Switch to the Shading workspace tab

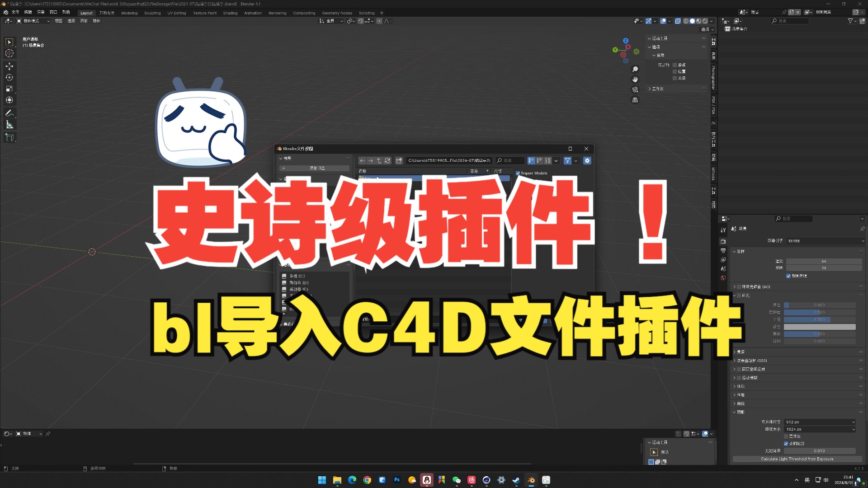[x=230, y=13]
